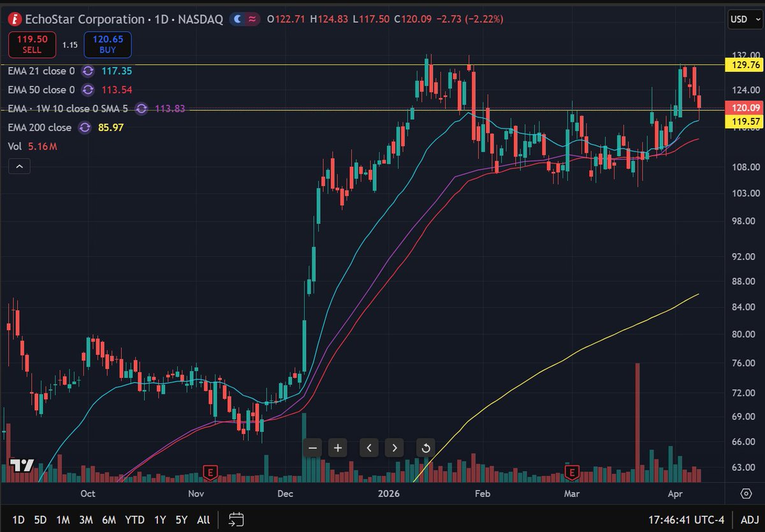This screenshot has width=765, height=532.
Task: Click the EMA 21 value 117.35
Action: (x=117, y=71)
